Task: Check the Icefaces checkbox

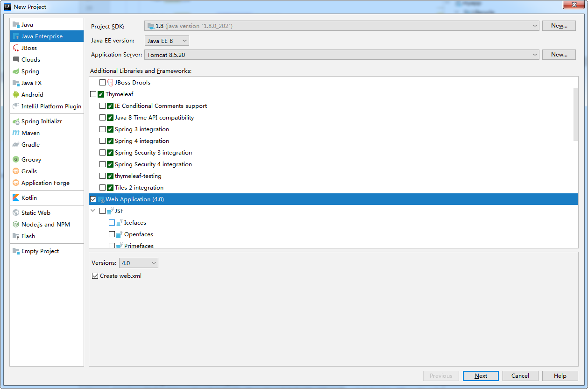Action: tap(112, 222)
